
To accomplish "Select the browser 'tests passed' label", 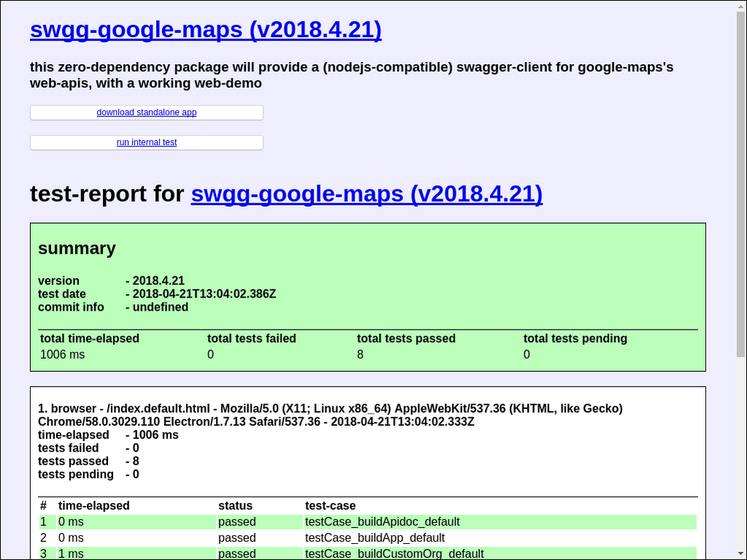I will point(74,462).
